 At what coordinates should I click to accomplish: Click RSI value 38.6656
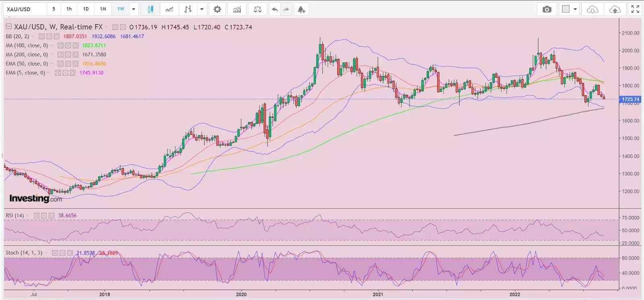tap(67, 216)
